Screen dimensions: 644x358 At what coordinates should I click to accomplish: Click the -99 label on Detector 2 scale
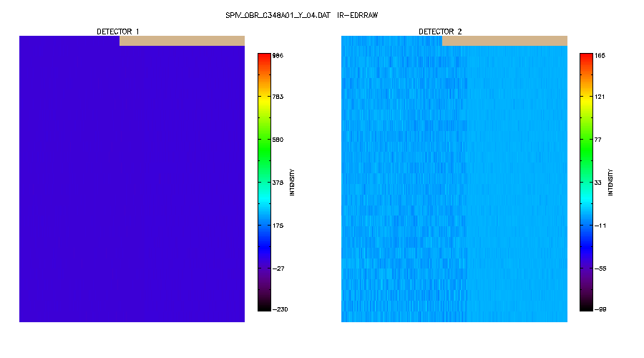[600, 309]
